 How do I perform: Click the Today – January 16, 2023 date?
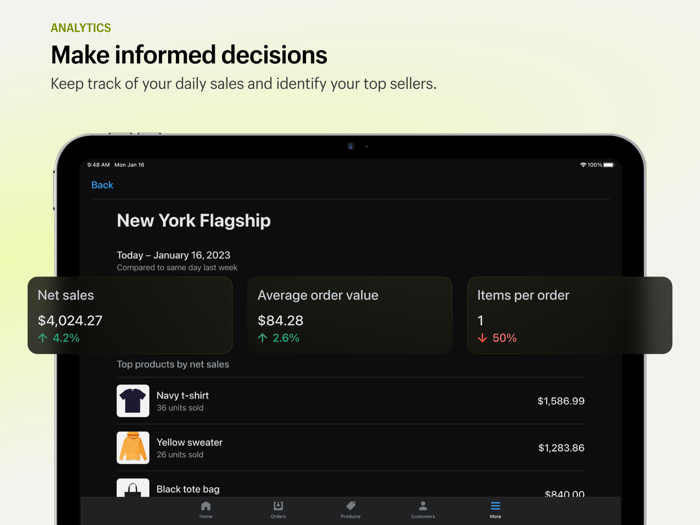[x=174, y=255]
